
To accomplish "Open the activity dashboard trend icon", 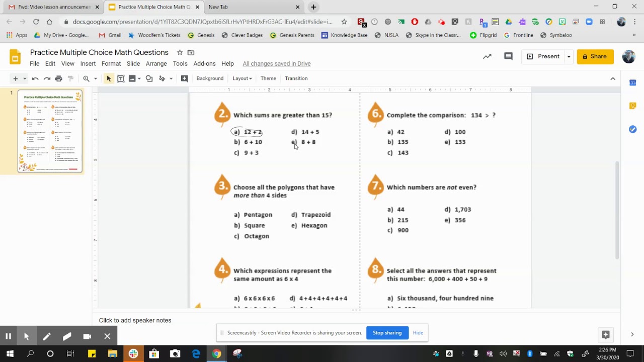I will [487, 56].
